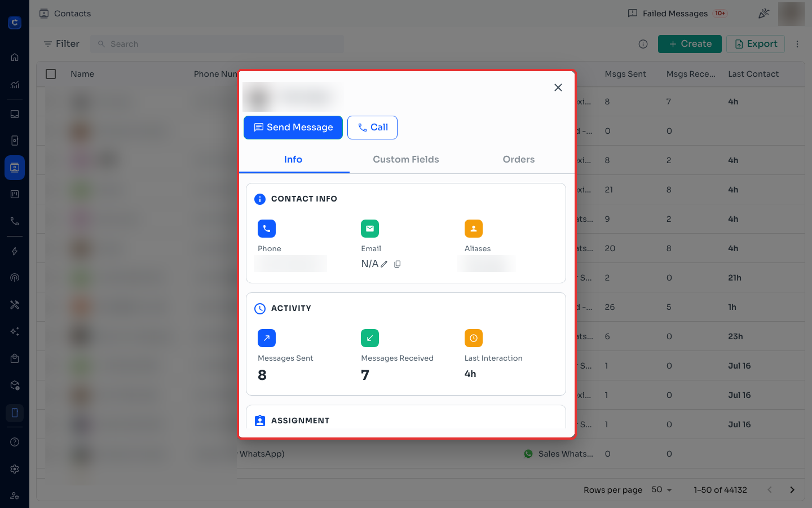The width and height of the screenshot is (812, 508).
Task: Select the highlighted Contacts icon in the sidebar
Action: [15, 168]
